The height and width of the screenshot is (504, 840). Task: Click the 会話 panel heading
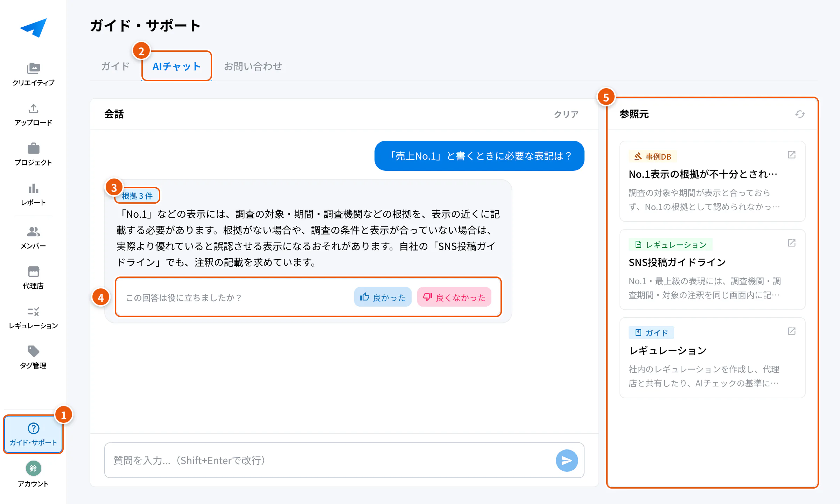click(114, 114)
